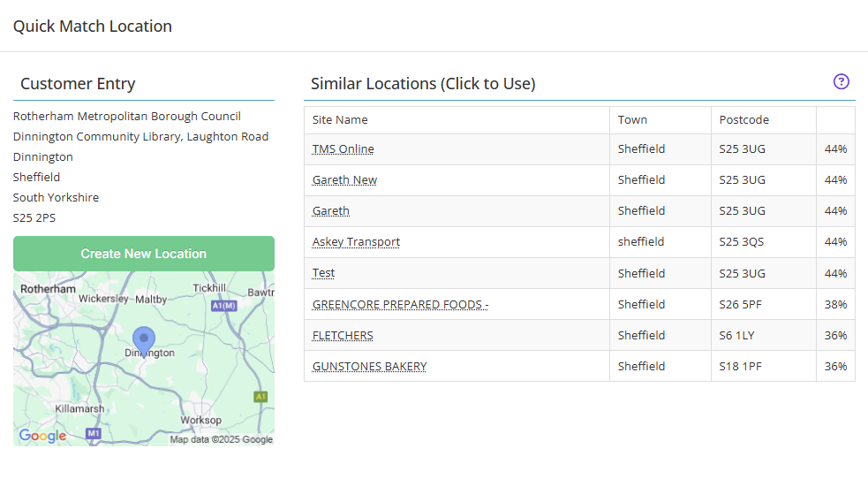Image resolution: width=868 pixels, height=479 pixels.
Task: Click the blue map pin on Dinnington
Action: pos(144,341)
